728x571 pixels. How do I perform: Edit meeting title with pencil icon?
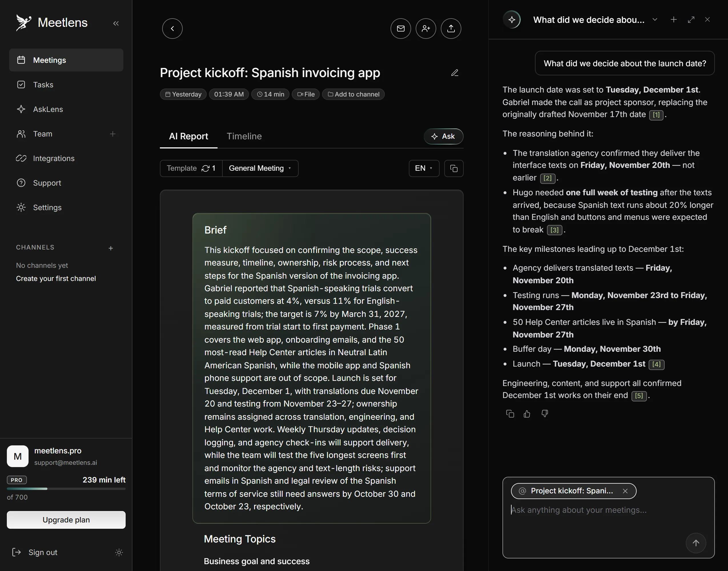point(455,73)
